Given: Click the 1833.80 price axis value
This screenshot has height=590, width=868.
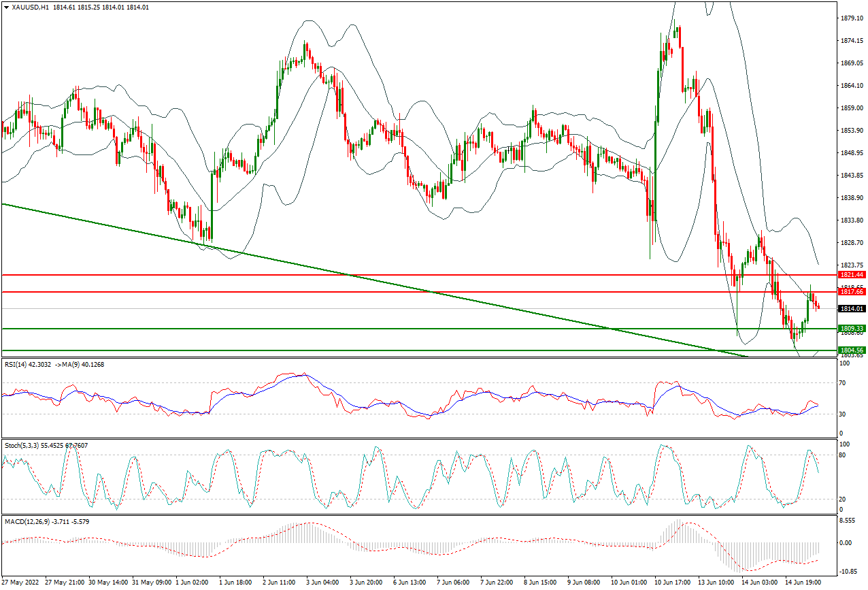Looking at the screenshot, I should (852, 220).
